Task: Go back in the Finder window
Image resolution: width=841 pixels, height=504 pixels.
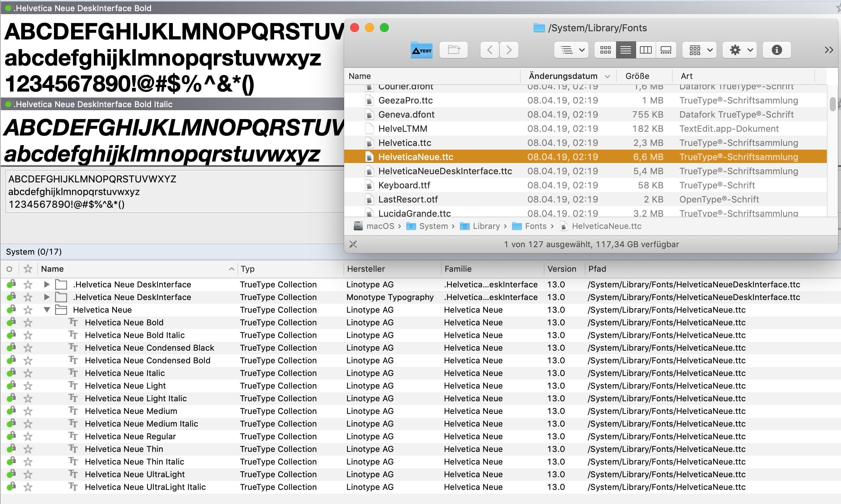Action: (490, 50)
